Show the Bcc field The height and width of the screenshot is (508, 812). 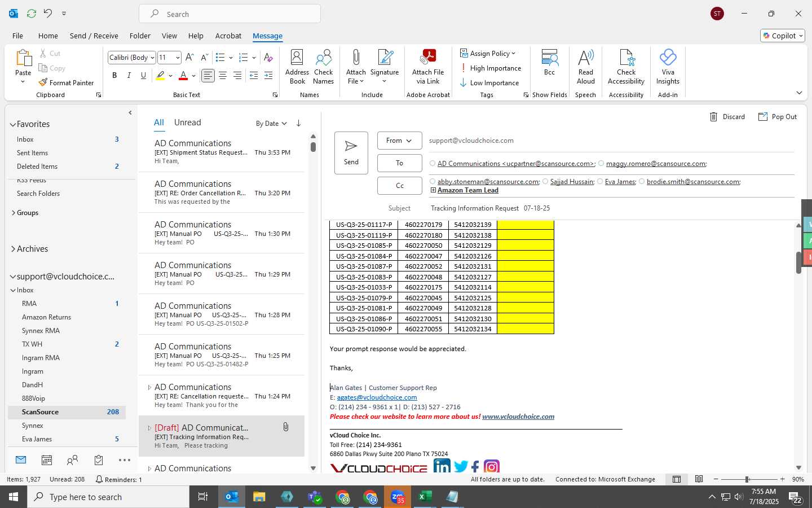click(549, 62)
